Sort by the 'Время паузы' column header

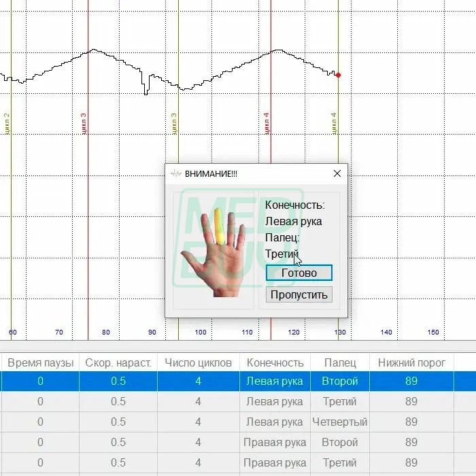40,362
